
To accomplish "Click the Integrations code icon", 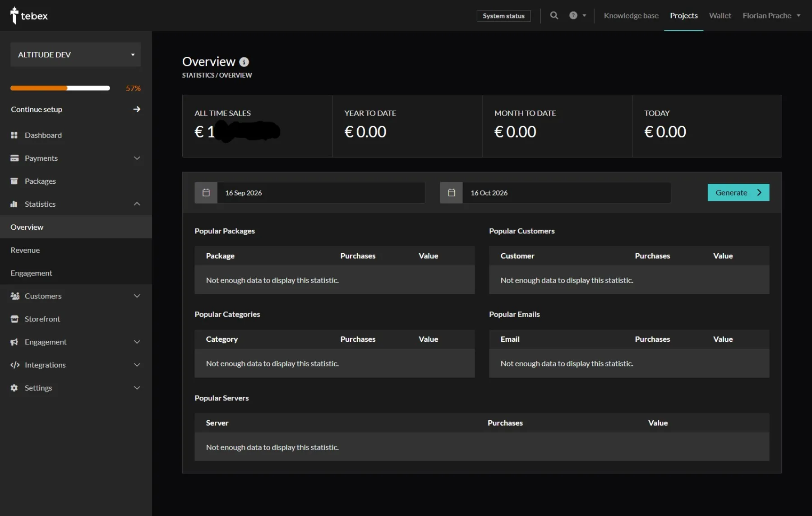I will [x=15, y=365].
